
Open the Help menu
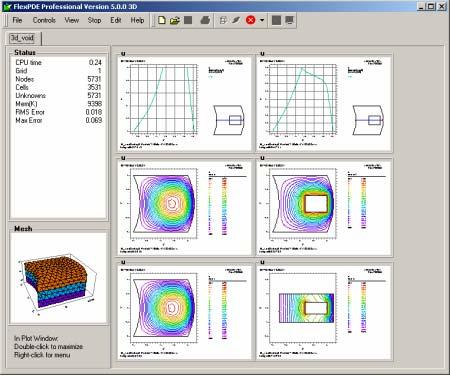click(x=137, y=20)
